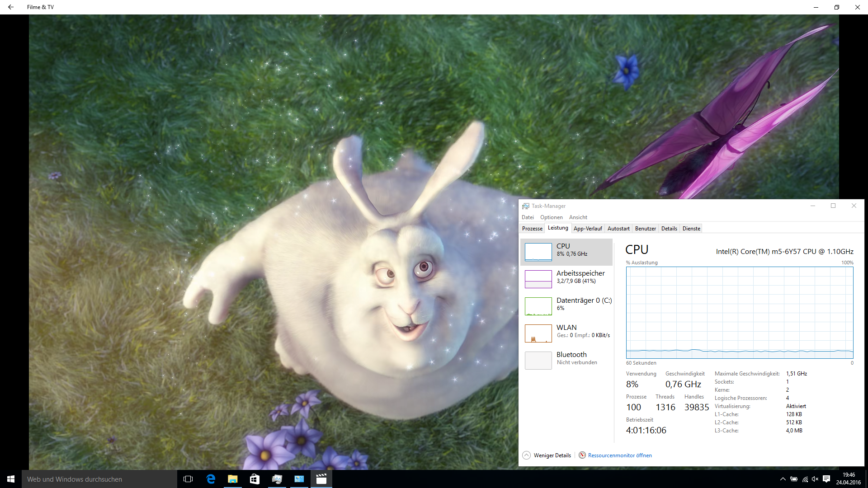Open File Explorer from the taskbar
The height and width of the screenshot is (488, 868).
click(x=232, y=479)
